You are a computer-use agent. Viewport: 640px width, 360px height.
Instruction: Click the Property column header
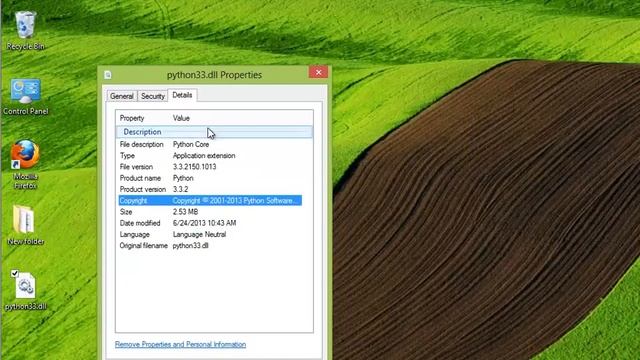132,118
